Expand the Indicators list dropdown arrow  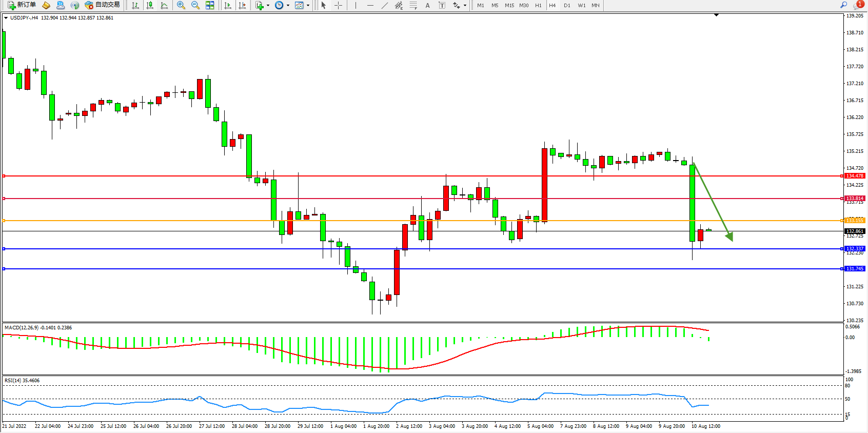click(x=268, y=6)
